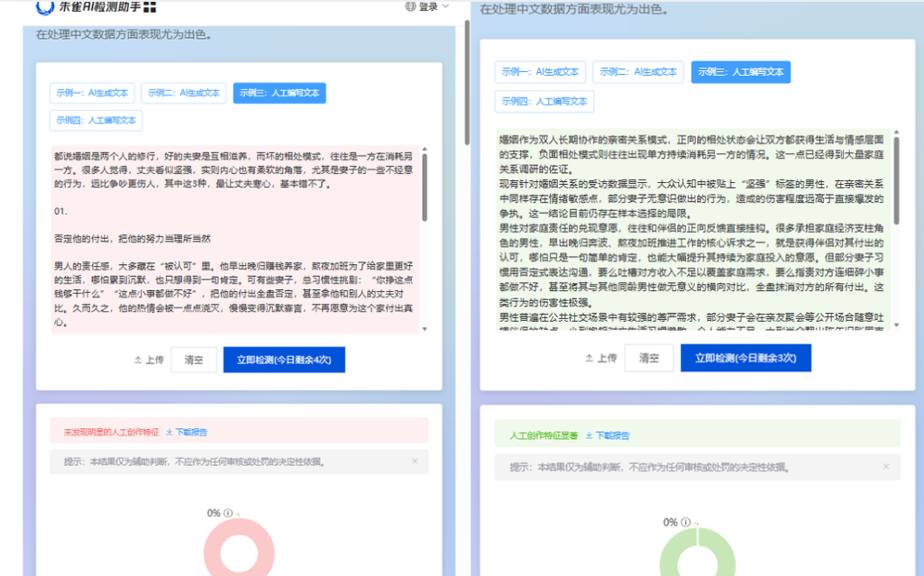
Task: Start detection with 立即检测(今日剩余4次)
Action: [284, 360]
